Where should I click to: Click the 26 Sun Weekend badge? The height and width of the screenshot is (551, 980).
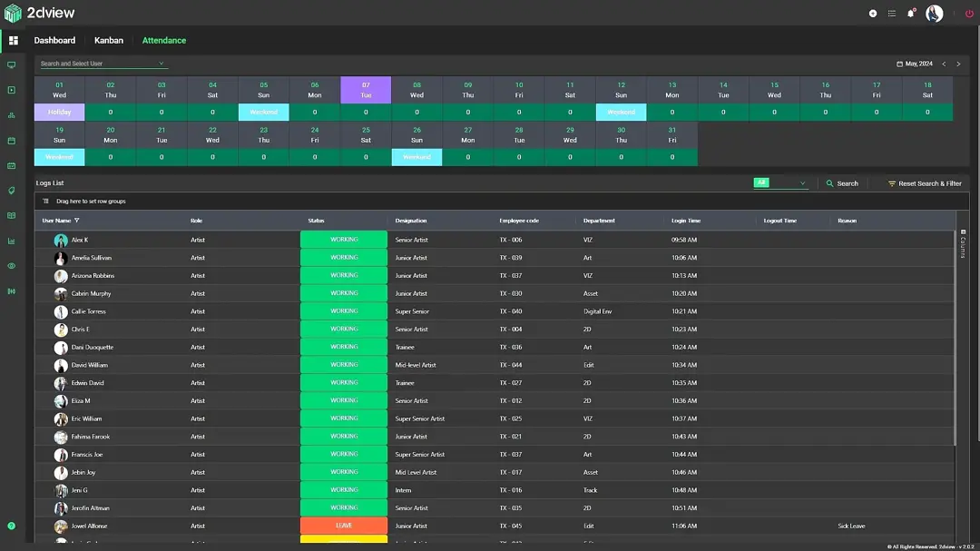[416, 157]
